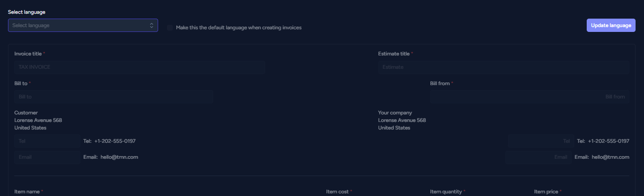Click the Your company name text
The width and height of the screenshot is (644, 196).
coord(395,113)
